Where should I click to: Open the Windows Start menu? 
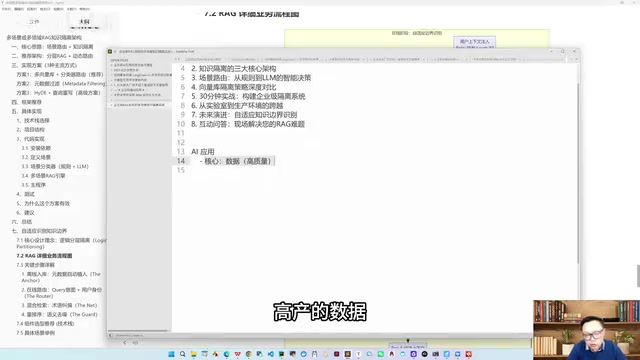coord(171,354)
